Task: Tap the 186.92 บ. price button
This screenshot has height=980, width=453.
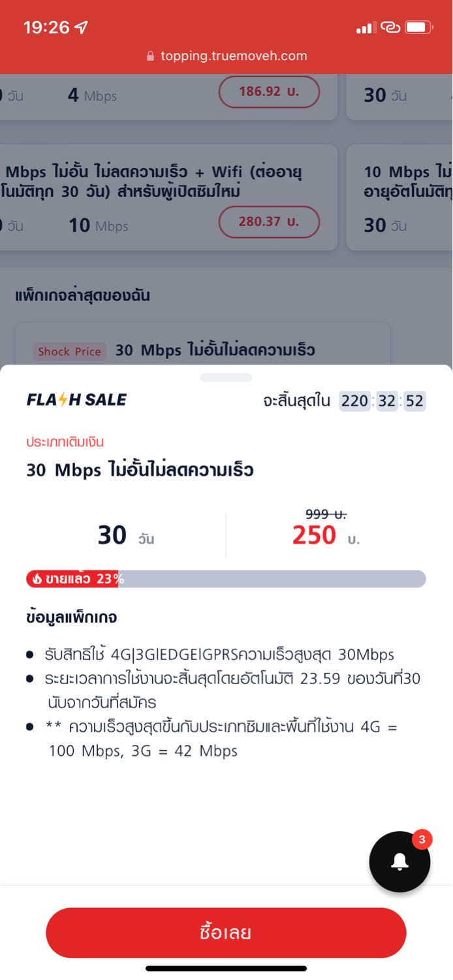Action: point(269,91)
